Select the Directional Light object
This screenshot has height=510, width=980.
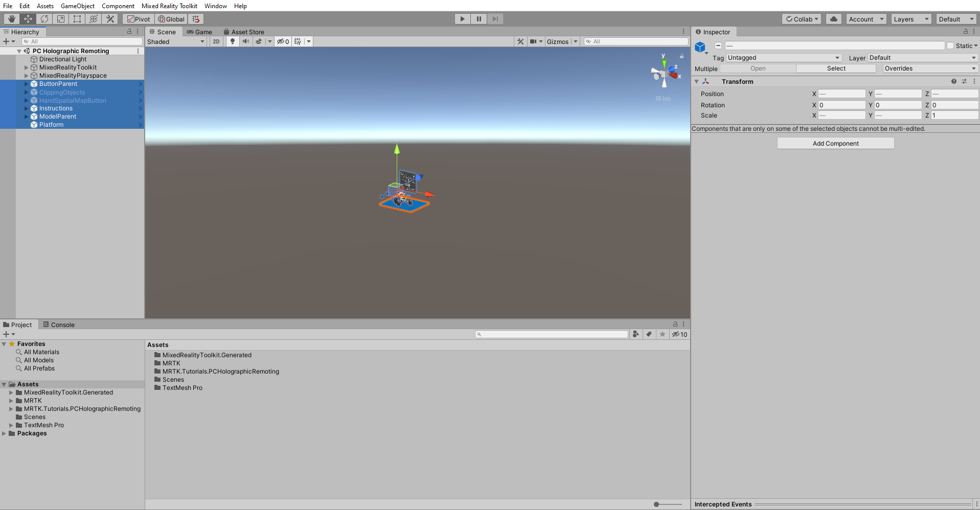[62, 59]
